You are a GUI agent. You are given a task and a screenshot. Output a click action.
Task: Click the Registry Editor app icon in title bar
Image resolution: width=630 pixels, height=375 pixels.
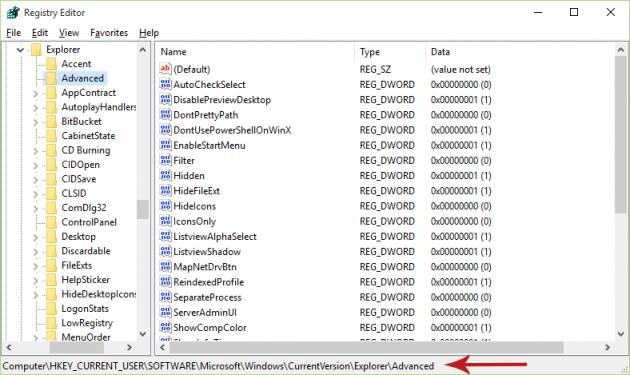pyautogui.click(x=13, y=12)
